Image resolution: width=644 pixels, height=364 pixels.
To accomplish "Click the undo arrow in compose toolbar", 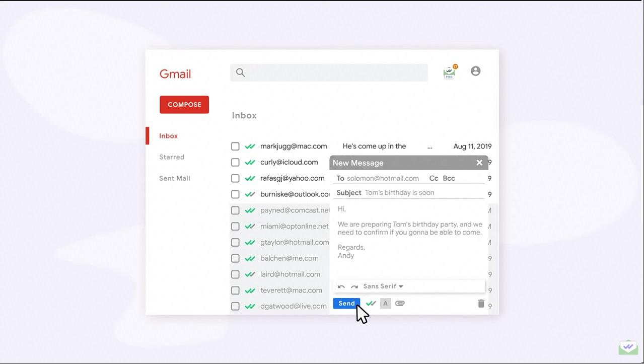I will point(341,286).
